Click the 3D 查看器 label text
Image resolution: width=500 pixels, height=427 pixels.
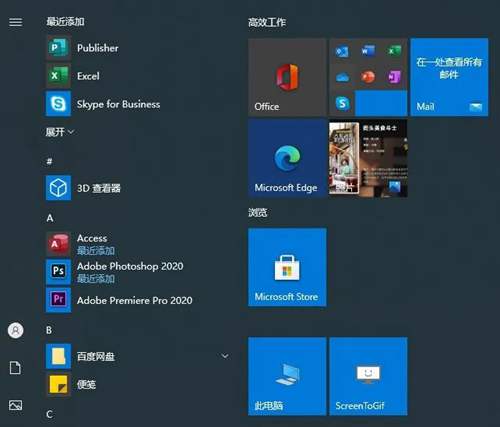coord(99,188)
